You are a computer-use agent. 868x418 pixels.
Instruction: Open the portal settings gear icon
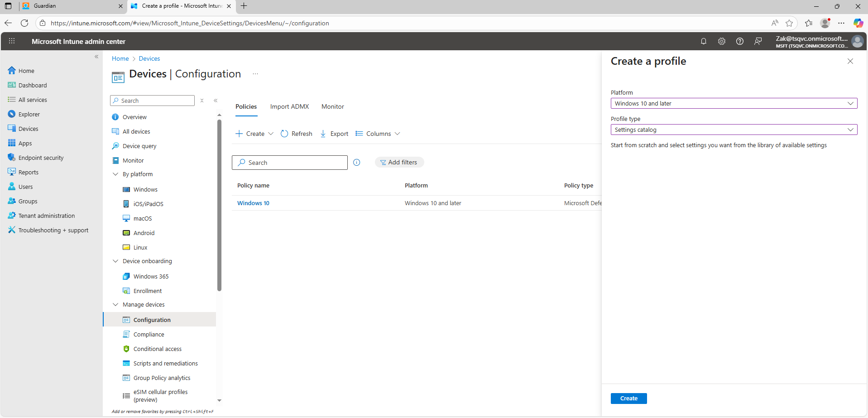(x=721, y=41)
